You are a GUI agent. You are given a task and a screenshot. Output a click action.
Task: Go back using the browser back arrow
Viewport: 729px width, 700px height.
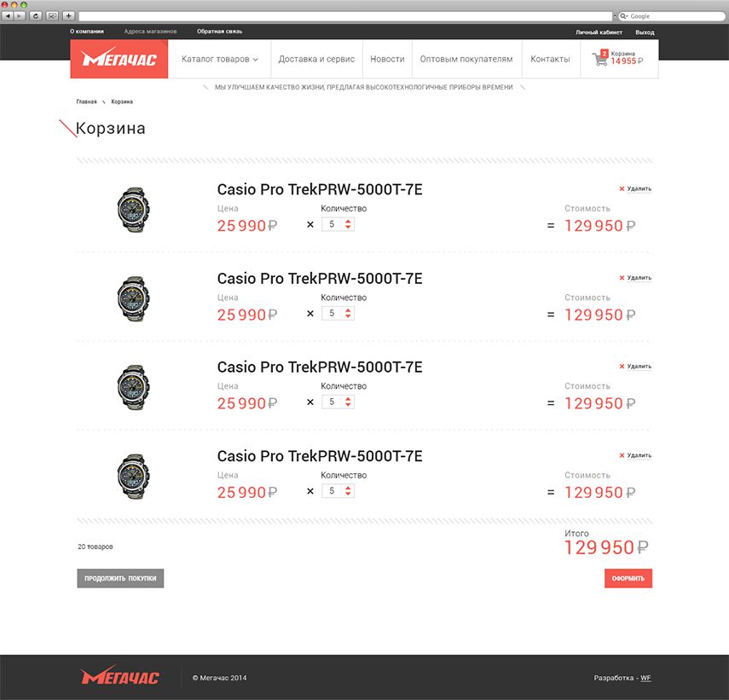(x=8, y=16)
